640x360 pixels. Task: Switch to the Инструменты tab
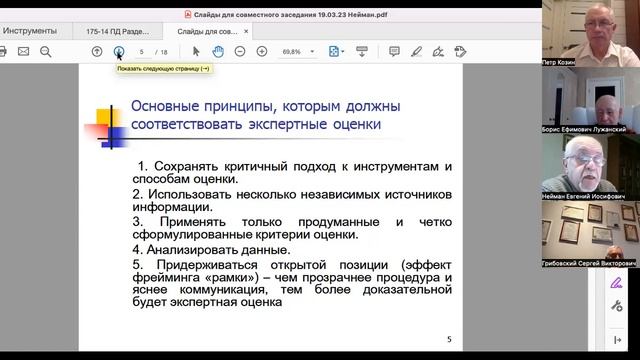(x=30, y=31)
